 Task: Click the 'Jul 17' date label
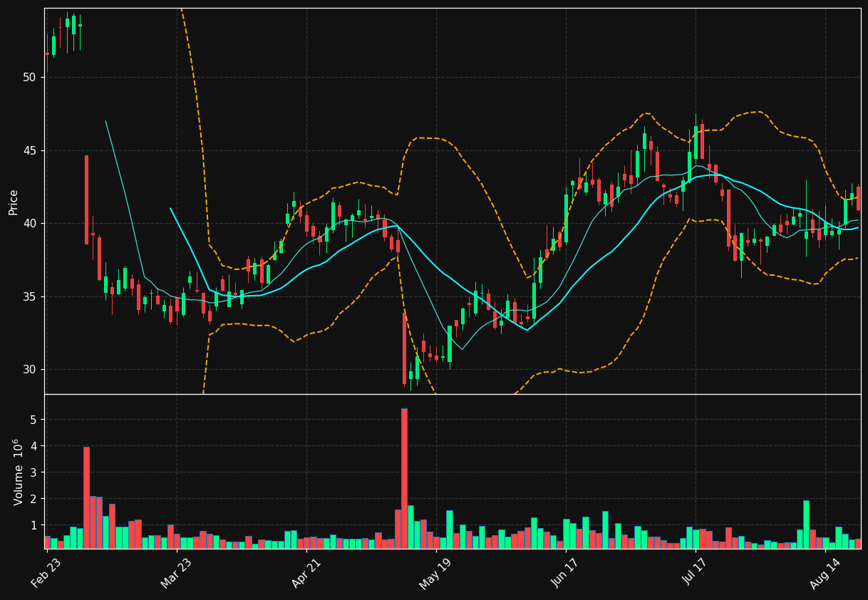(695, 574)
